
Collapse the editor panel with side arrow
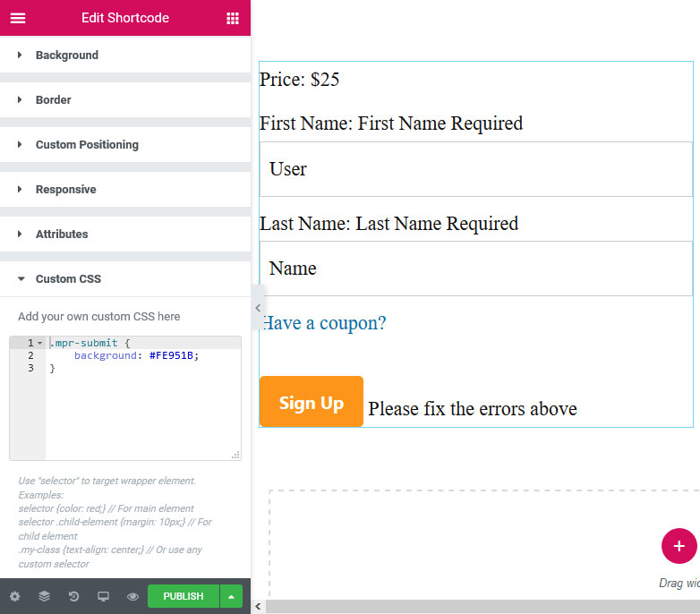[x=258, y=308]
